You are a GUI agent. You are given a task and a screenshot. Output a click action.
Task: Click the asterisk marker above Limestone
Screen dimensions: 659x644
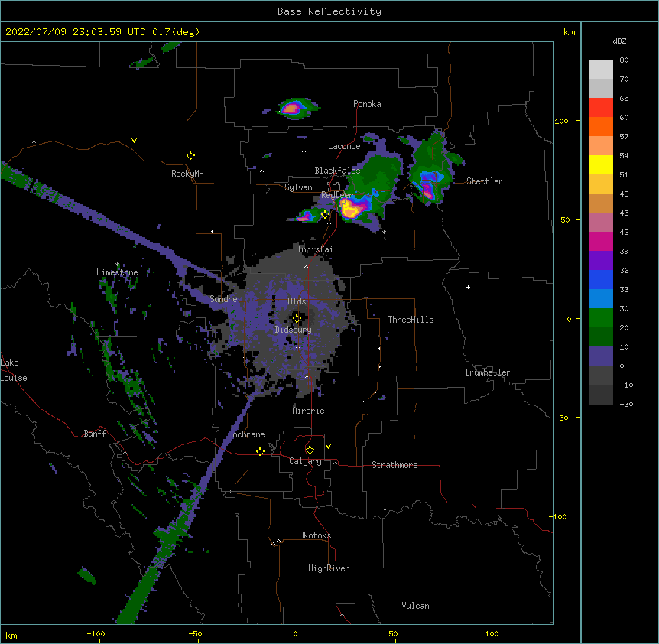118,265
